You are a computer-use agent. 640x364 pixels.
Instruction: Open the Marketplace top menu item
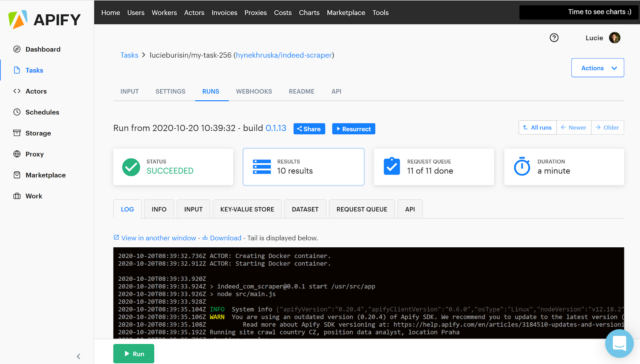coord(346,13)
